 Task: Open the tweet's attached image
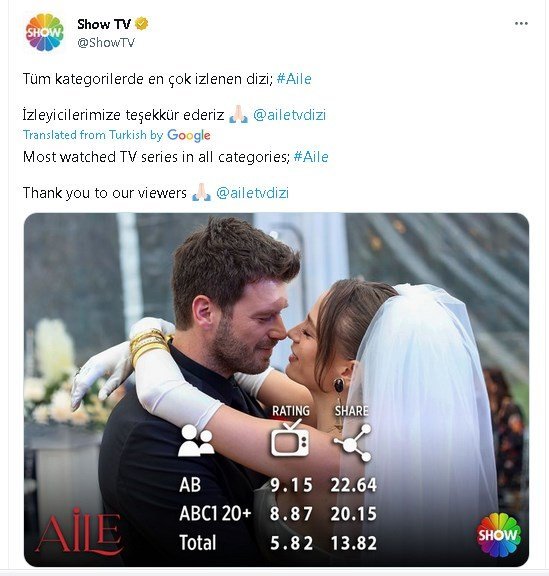click(276, 389)
